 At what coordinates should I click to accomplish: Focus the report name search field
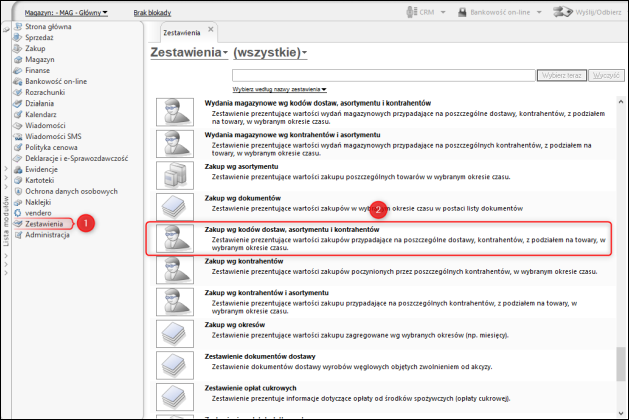click(384, 75)
